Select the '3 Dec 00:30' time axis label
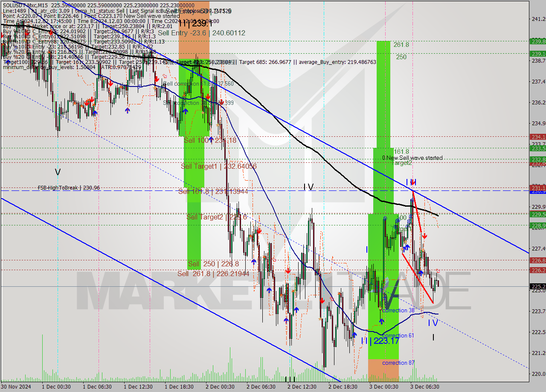The width and height of the screenshot is (546, 392). pos(384,387)
